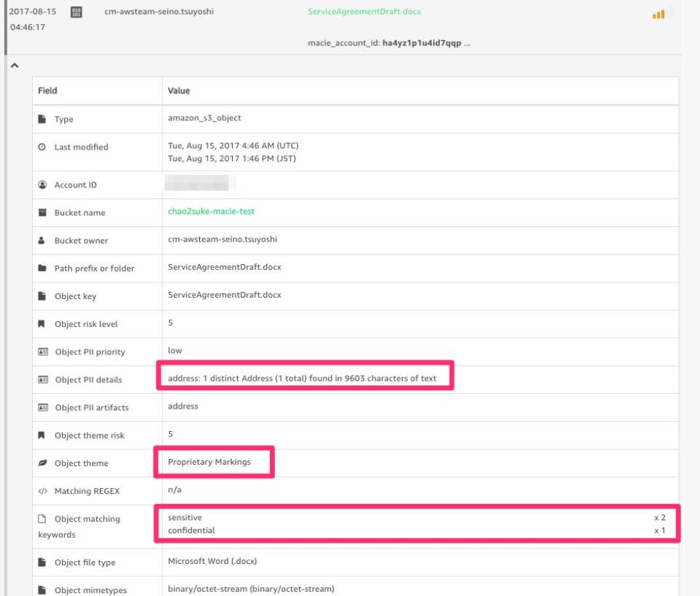
Task: Click the file icon beside Type
Action: pos(42,119)
